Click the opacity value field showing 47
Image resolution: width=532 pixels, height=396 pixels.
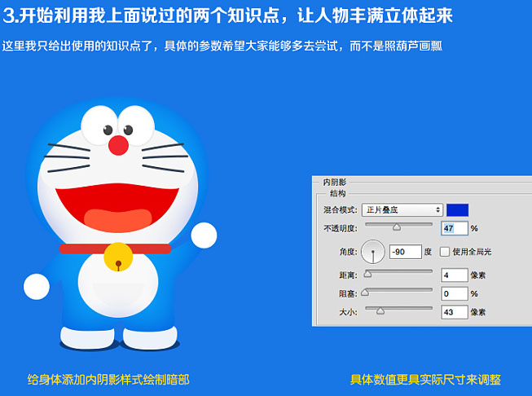455,228
